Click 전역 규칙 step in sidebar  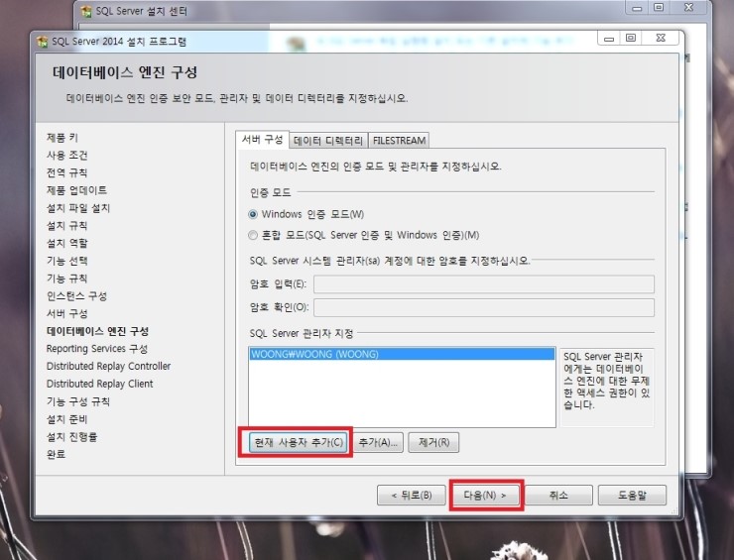point(66,172)
